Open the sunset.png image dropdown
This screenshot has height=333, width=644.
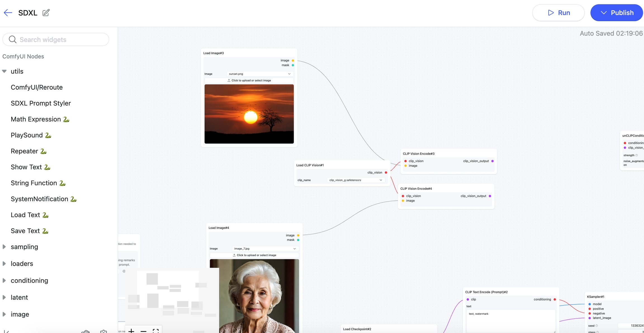tap(260, 74)
